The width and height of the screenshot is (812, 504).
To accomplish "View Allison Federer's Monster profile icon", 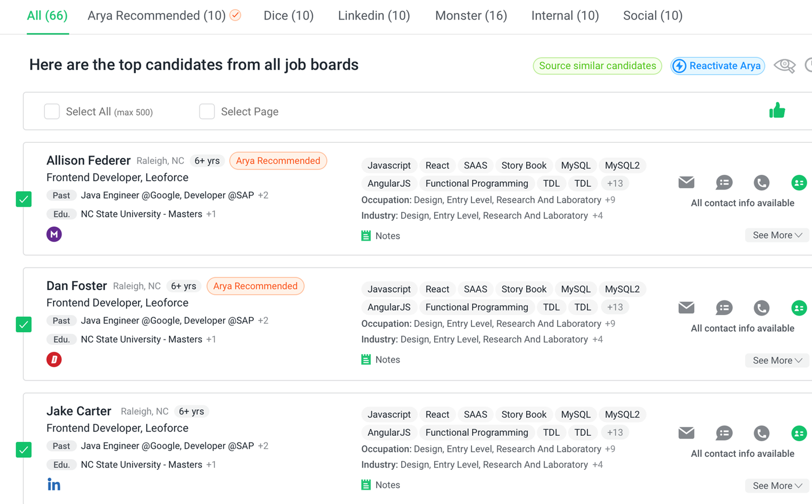I will (54, 234).
